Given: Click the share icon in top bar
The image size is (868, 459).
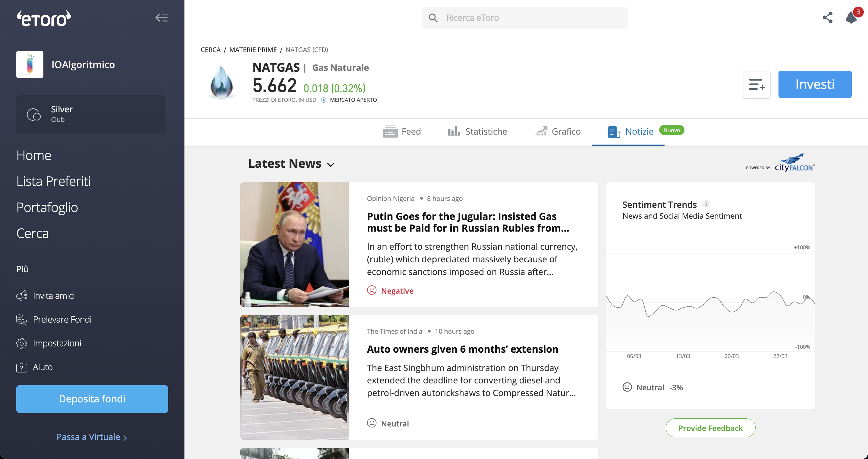Looking at the screenshot, I should pos(827,17).
